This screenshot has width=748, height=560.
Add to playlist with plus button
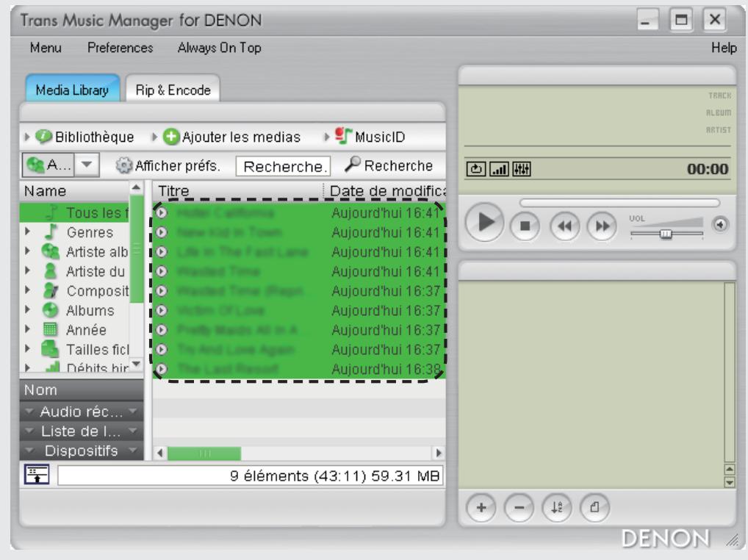pyautogui.click(x=481, y=508)
